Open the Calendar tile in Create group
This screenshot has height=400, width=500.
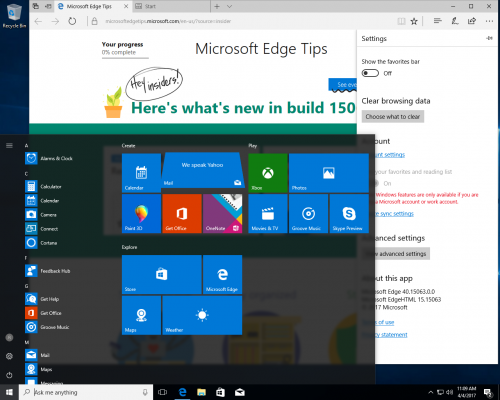[x=141, y=173]
